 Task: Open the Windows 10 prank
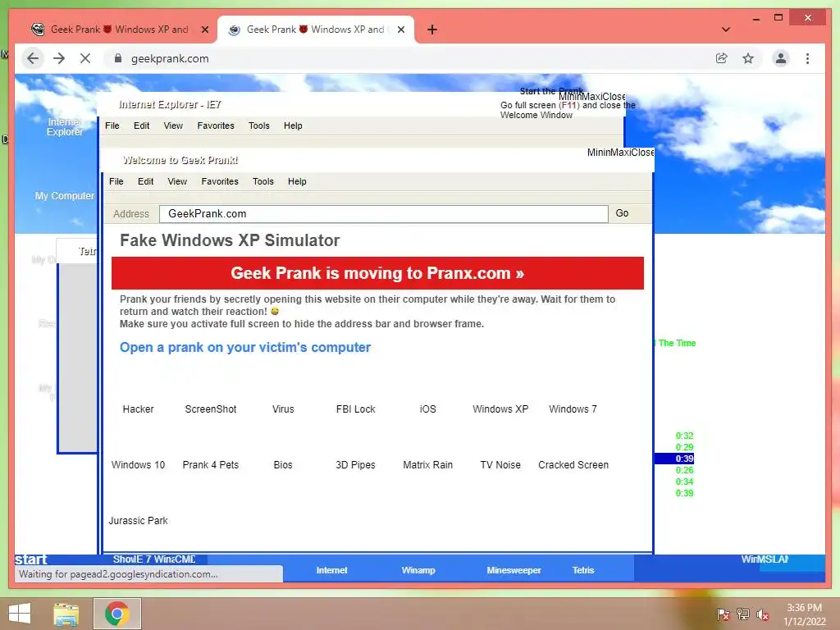click(138, 464)
